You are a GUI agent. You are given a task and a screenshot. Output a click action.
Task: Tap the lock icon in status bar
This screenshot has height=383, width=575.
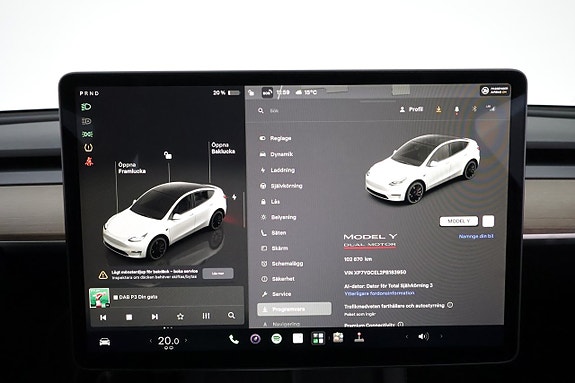(x=251, y=93)
